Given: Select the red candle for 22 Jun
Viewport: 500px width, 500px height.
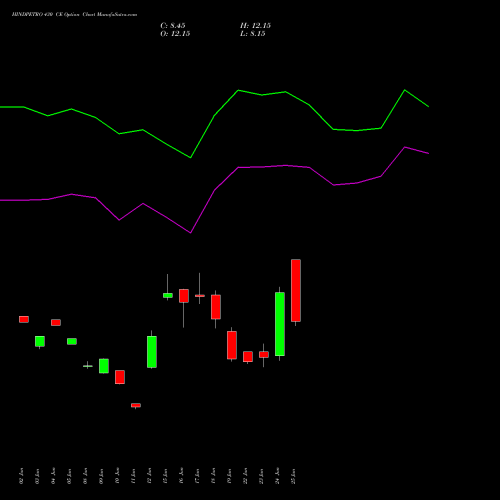Looking at the screenshot, I should click(248, 356).
